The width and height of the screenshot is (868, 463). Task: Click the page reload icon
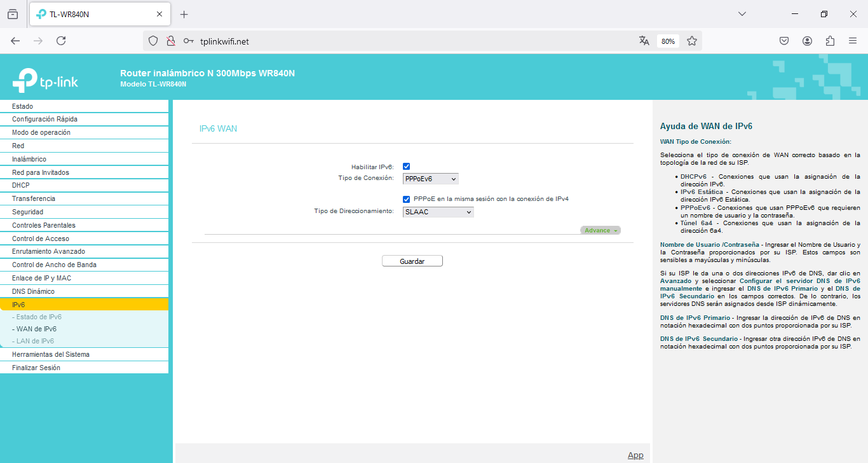[61, 41]
